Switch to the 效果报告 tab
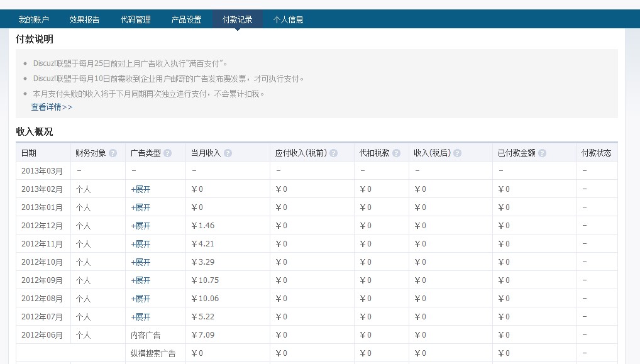Viewport: 640px width, 364px height. 84,19
